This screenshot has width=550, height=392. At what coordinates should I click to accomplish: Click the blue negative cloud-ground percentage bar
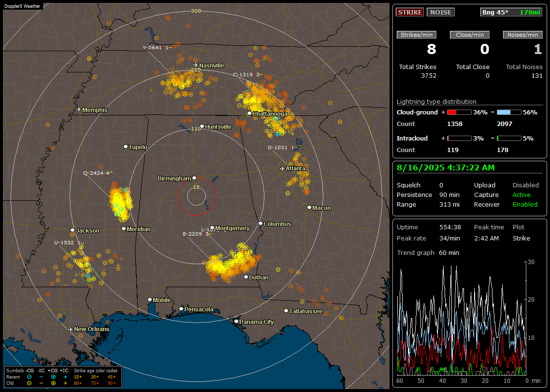click(x=509, y=112)
